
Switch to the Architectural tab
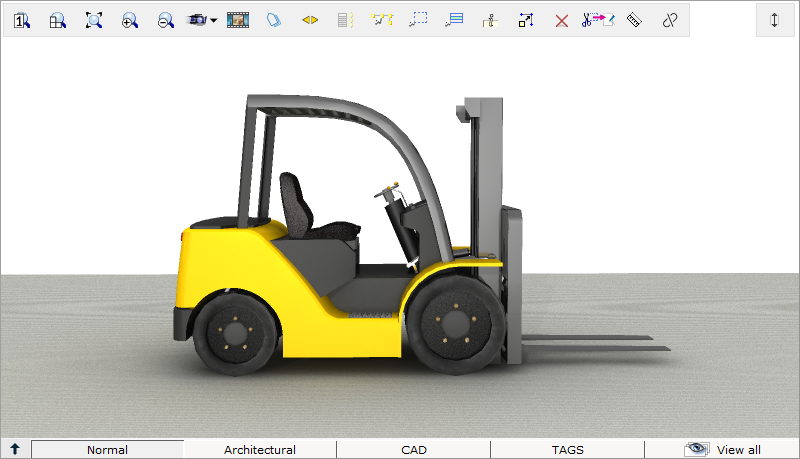coord(260,450)
